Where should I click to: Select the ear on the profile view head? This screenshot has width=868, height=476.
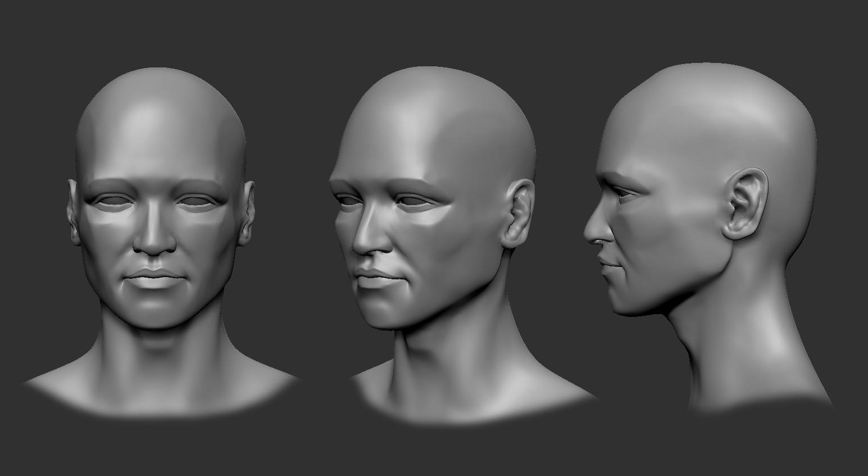[744, 202]
